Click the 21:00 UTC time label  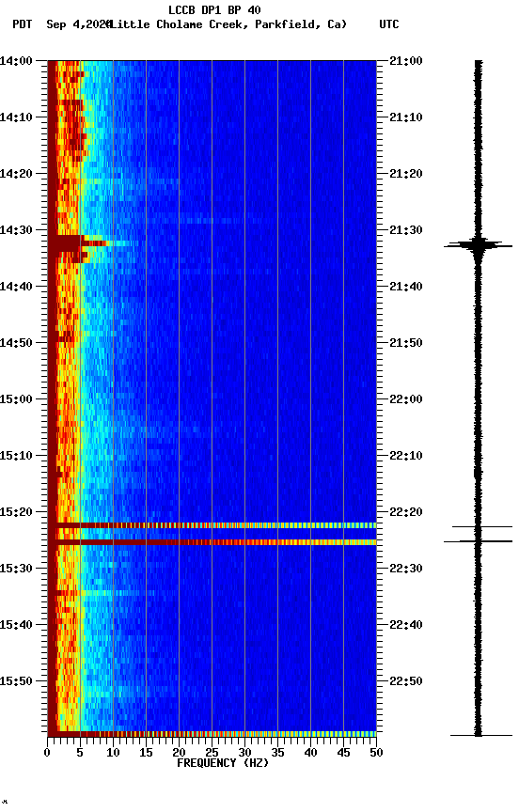click(406, 61)
